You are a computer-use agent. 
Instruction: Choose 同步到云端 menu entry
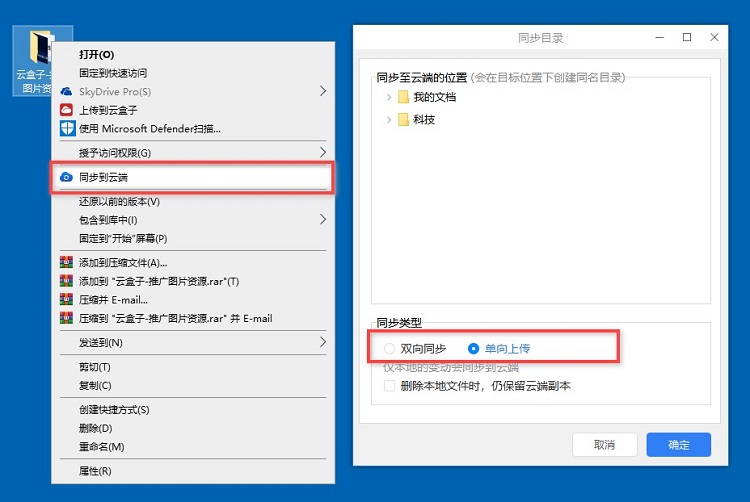pos(193,177)
